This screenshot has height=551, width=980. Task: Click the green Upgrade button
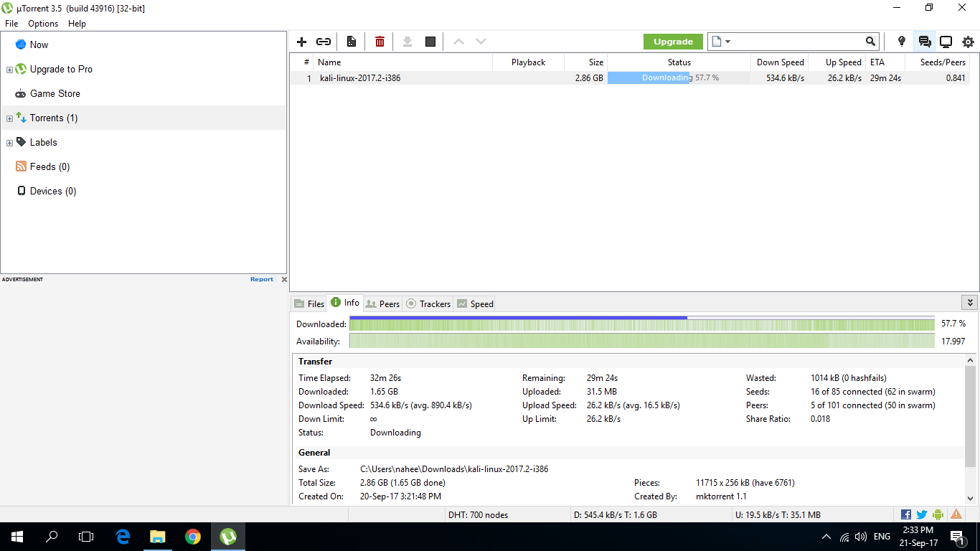coord(673,42)
